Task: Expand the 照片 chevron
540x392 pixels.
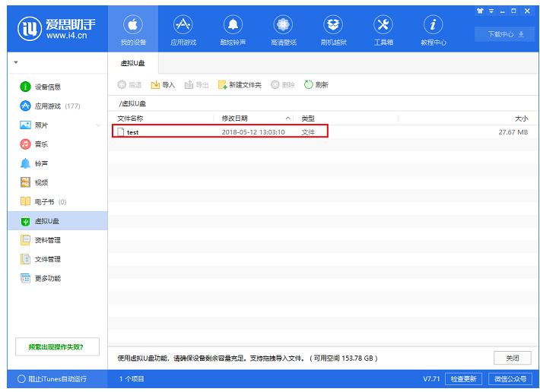Action: point(99,125)
